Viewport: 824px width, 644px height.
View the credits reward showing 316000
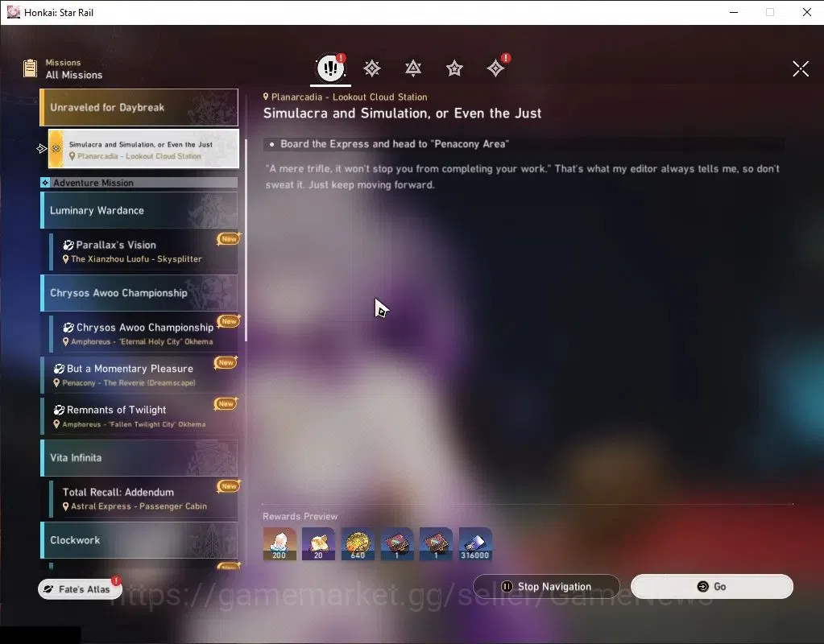tap(475, 543)
